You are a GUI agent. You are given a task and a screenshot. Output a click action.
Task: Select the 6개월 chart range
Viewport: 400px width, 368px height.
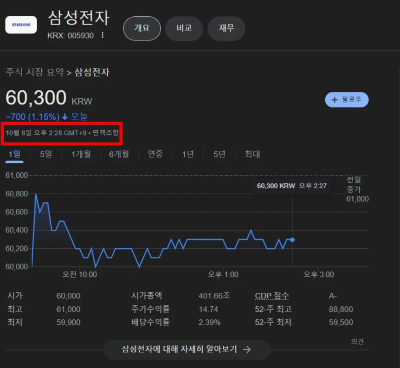click(x=119, y=154)
